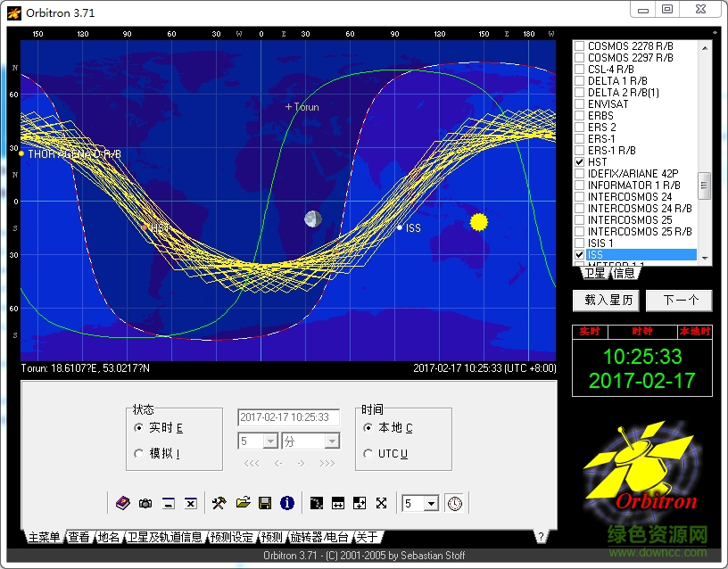
Task: Click the blue info icon
Action: click(287, 503)
